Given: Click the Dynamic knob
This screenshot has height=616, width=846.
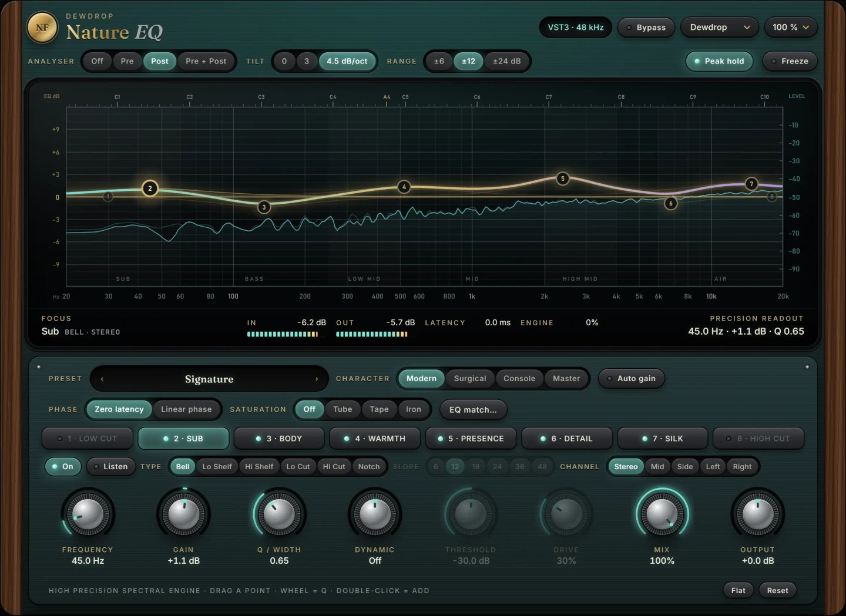Looking at the screenshot, I should 375,514.
